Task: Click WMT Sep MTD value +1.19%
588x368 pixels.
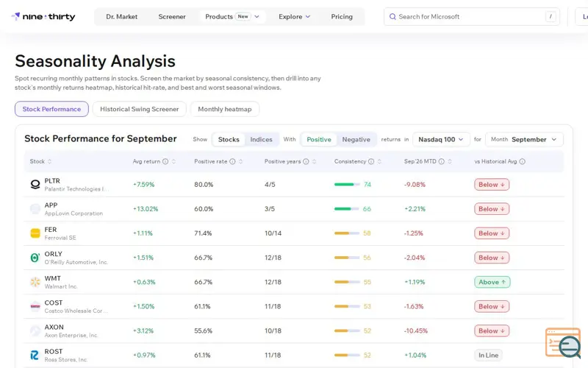Action: [x=415, y=282]
